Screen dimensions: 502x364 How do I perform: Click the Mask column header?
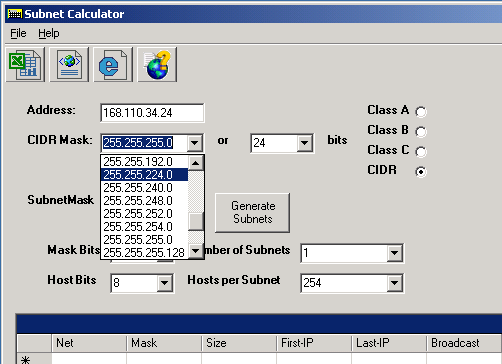(x=164, y=343)
